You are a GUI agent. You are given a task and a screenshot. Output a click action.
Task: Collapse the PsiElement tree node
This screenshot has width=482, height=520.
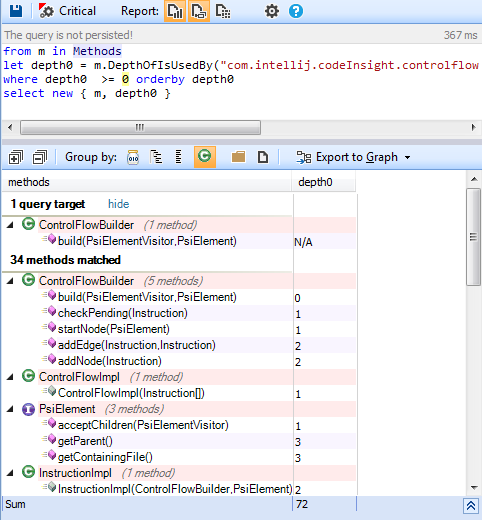pos(10,409)
